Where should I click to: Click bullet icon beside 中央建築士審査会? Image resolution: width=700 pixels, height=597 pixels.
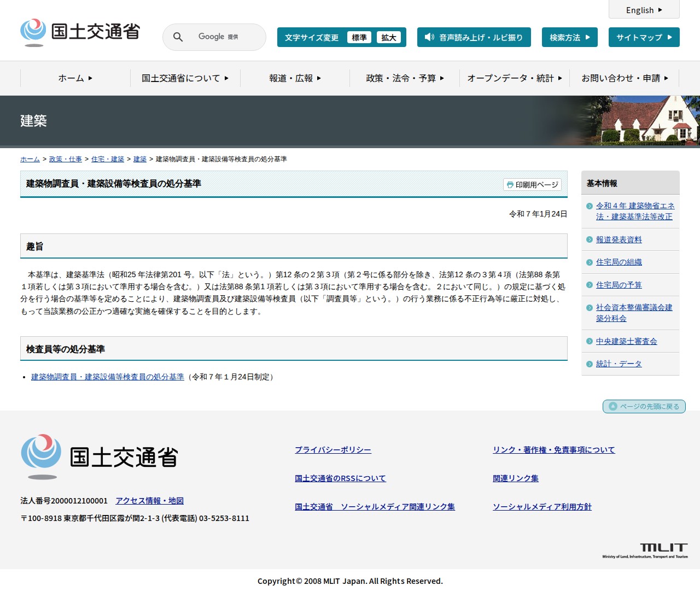(590, 341)
